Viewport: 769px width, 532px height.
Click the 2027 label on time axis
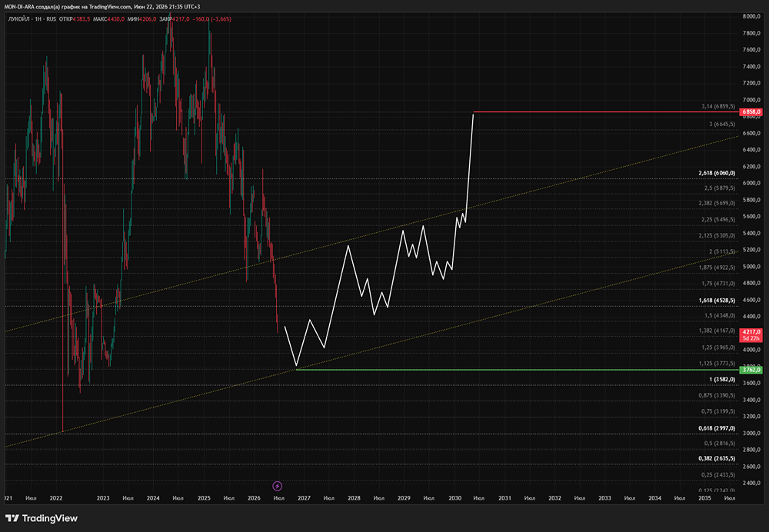tap(304, 498)
